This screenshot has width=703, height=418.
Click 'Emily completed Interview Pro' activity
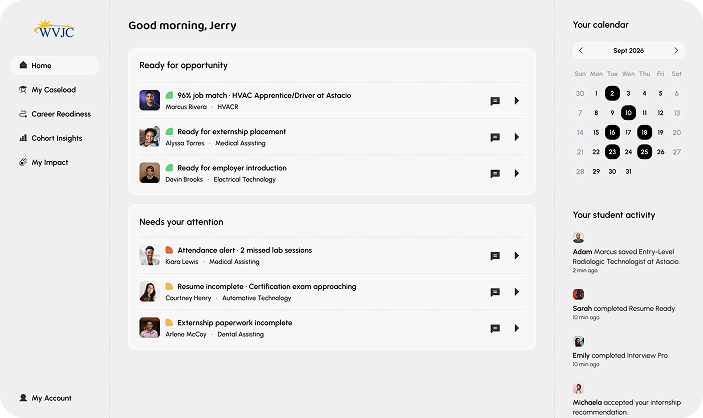[x=621, y=356]
